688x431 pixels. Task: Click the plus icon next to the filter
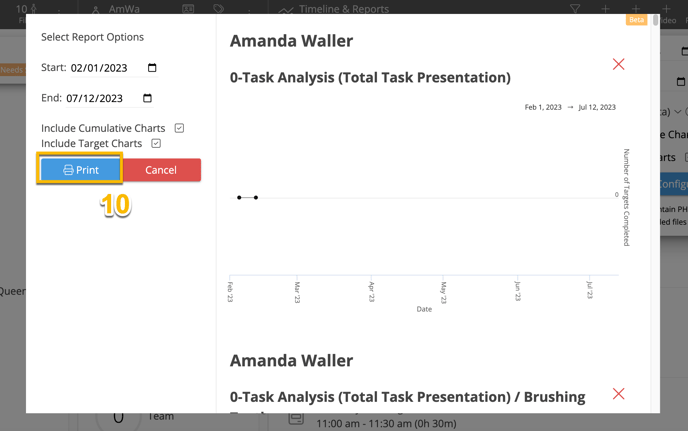pyautogui.click(x=605, y=9)
